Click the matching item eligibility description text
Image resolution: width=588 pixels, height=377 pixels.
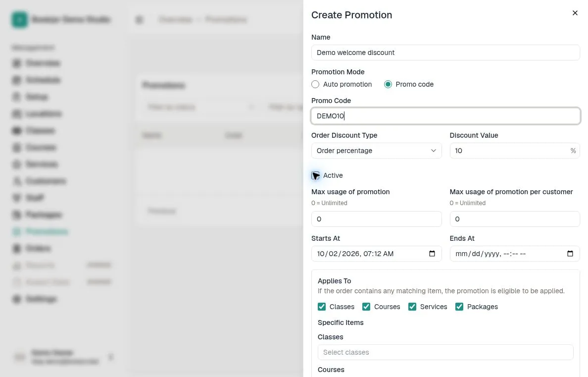(441, 291)
